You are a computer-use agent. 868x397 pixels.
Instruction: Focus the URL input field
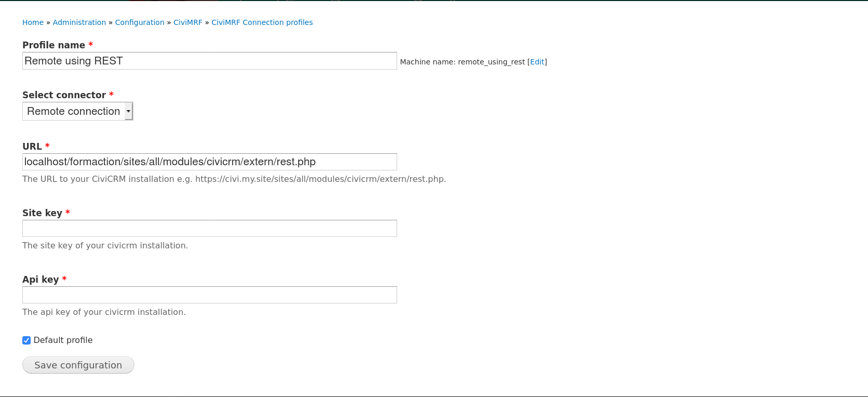(209, 162)
